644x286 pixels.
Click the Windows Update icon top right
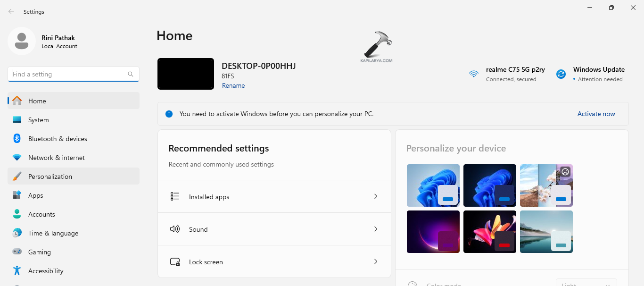click(561, 74)
